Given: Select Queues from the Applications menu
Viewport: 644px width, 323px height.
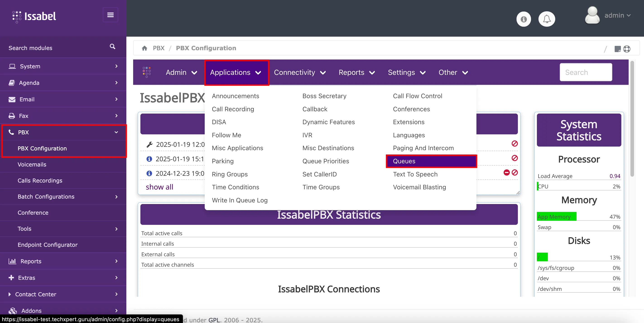Looking at the screenshot, I should coord(404,161).
